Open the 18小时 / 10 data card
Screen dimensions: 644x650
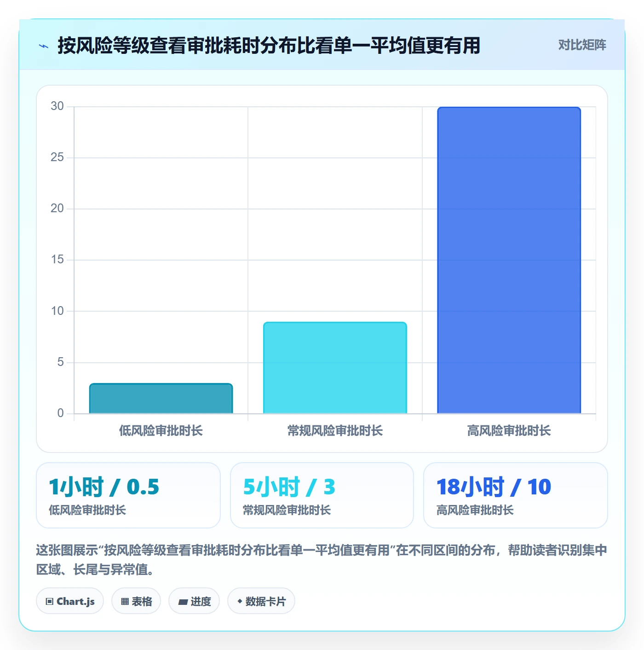coord(516,495)
